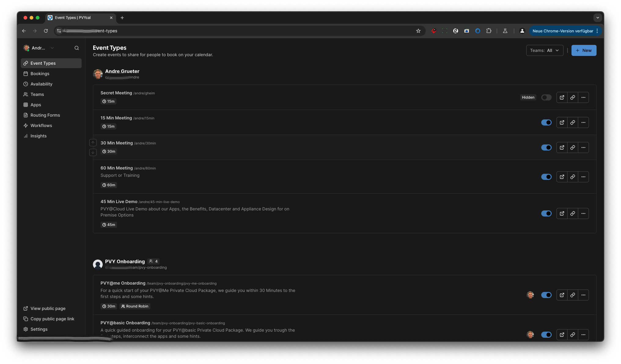621x364 pixels.
Task: Move 30 Min Meeting up with arrow
Action: (x=93, y=143)
